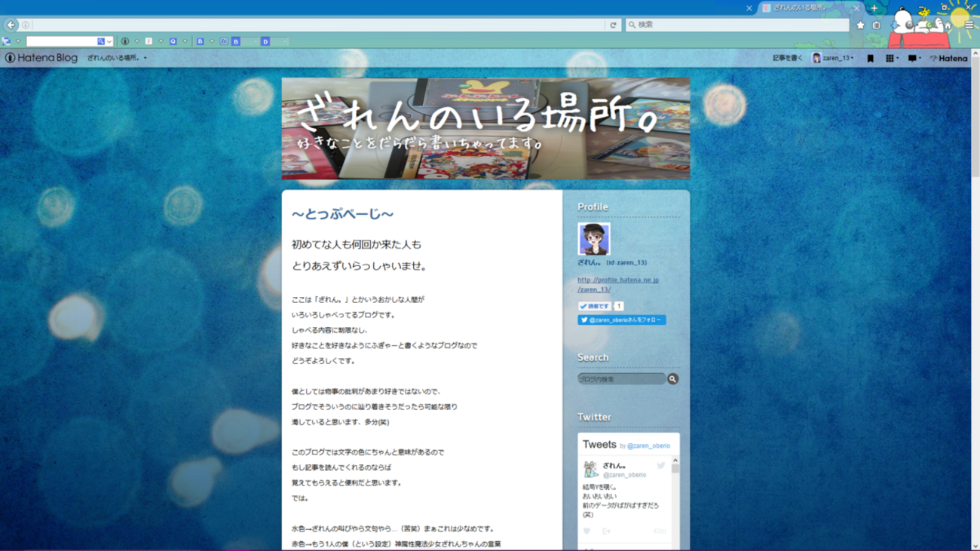Toggle the 読者です subscribe button
Image resolution: width=980 pixels, height=551 pixels.
tap(595, 306)
